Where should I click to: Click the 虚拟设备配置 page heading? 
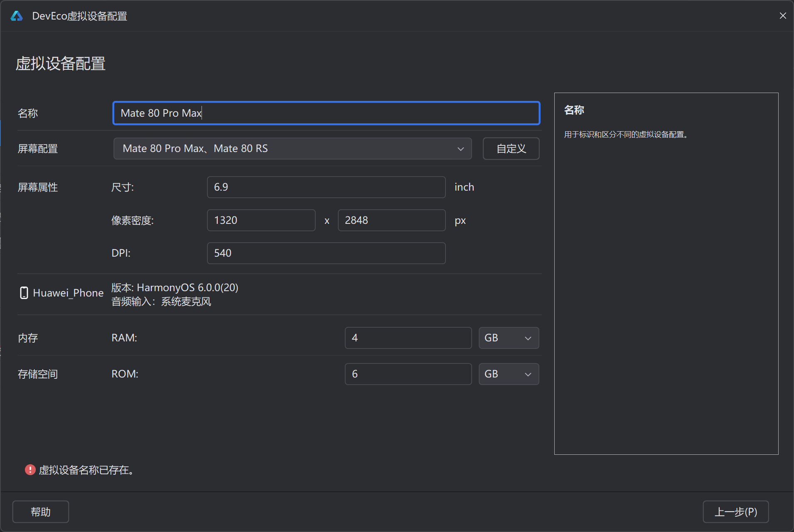click(x=61, y=64)
